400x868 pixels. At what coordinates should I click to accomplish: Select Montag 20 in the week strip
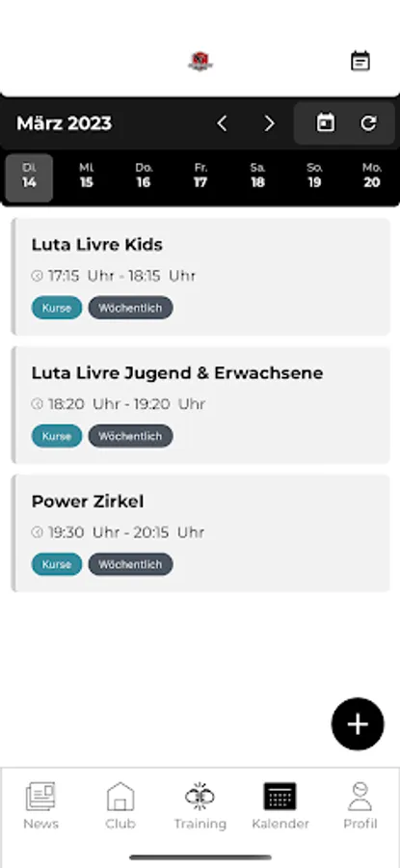coord(372,176)
